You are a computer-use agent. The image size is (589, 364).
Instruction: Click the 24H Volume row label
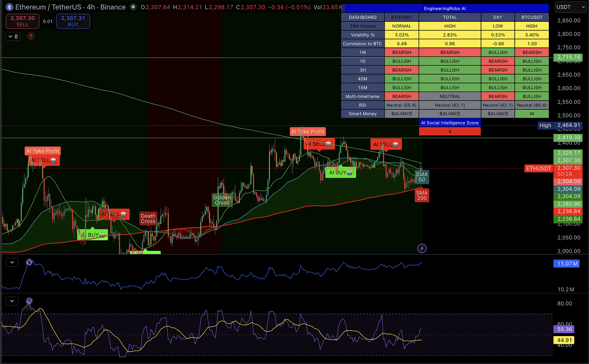(x=363, y=26)
